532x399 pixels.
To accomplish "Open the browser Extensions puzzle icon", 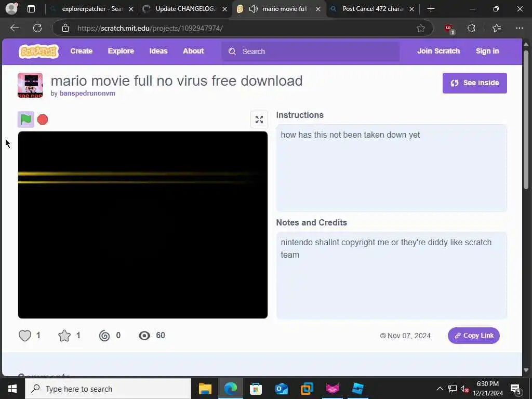I will tap(471, 28).
